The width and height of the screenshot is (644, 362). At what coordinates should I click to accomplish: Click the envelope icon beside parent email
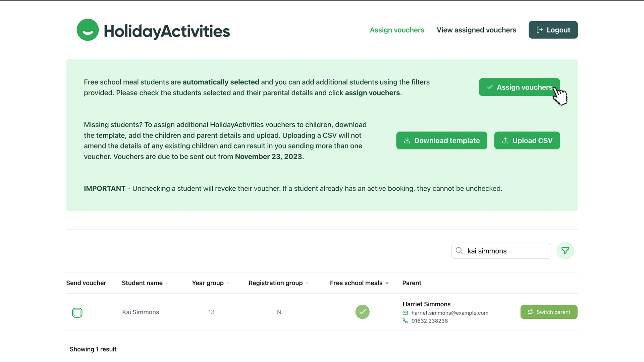(405, 313)
